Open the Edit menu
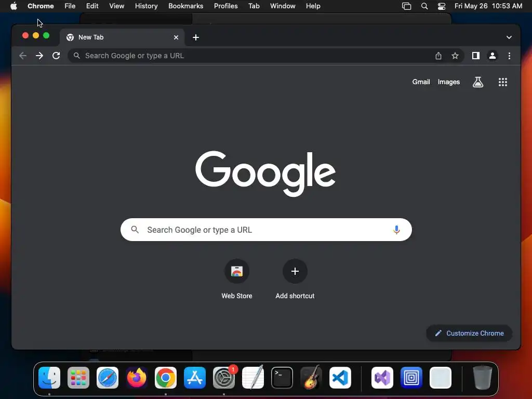Viewport: 532px width, 399px height. point(92,6)
